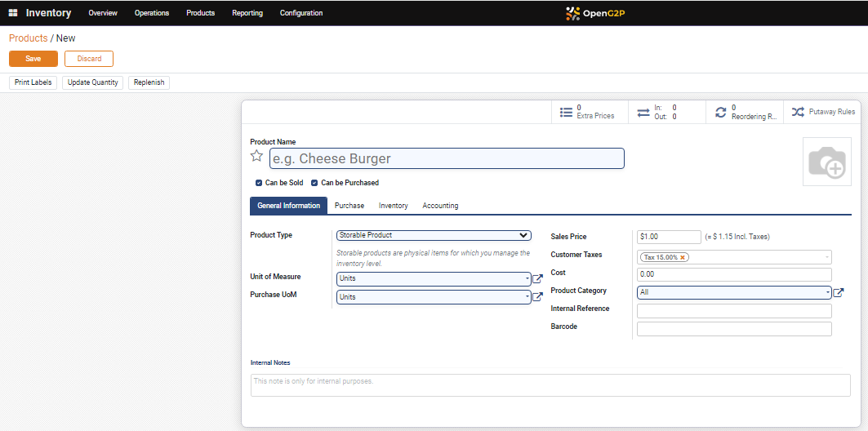Click the Save button

coord(33,59)
